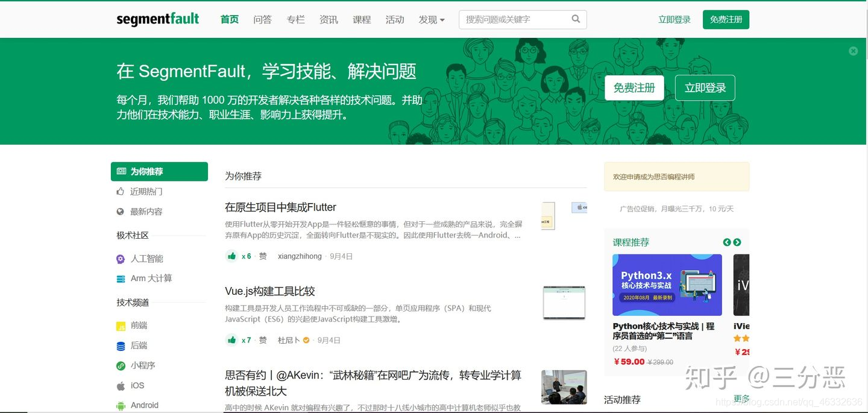Click the 人工智能 community link
868x413 pixels.
(x=147, y=259)
